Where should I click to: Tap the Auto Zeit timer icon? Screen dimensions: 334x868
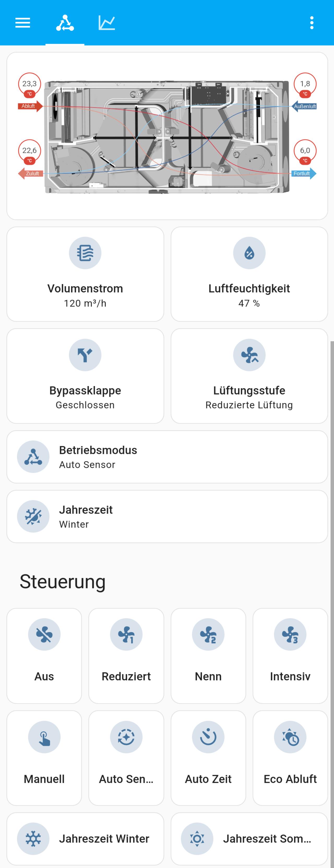(x=208, y=737)
